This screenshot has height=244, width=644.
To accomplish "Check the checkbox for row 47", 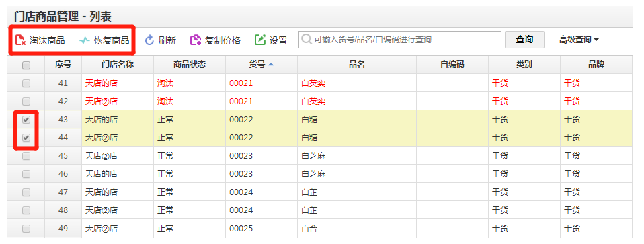I will 26,192.
